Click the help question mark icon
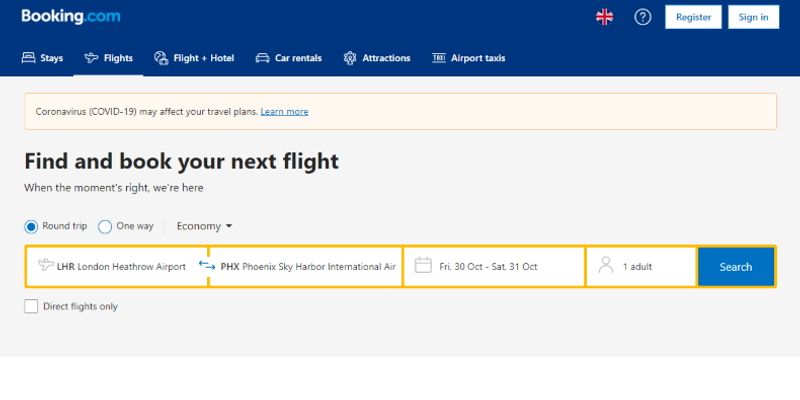The height and width of the screenshot is (400, 800). tap(643, 17)
